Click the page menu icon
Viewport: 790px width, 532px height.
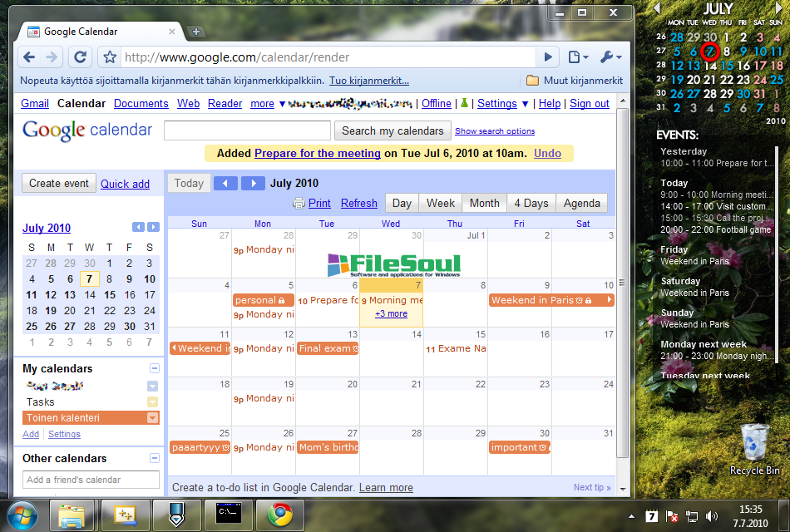point(577,57)
